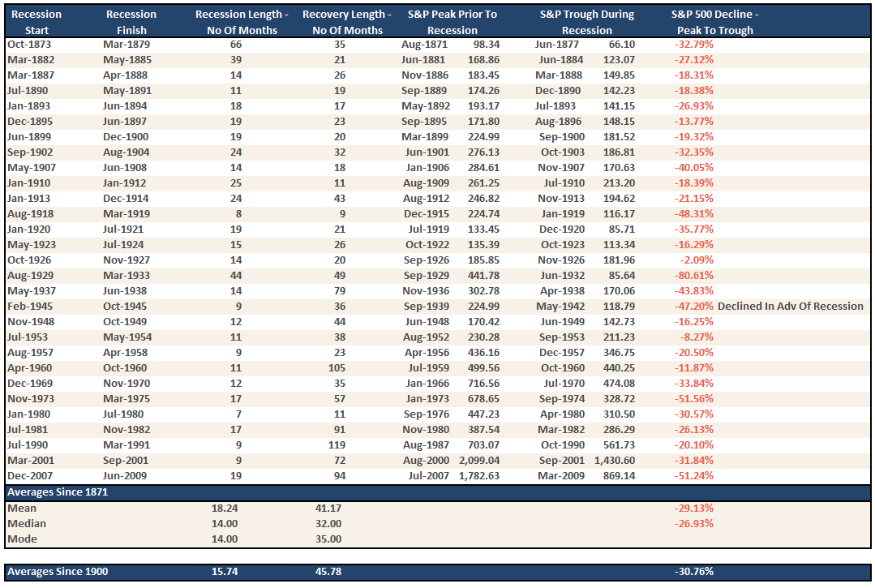Screen dimensions: 875x588
Task: Select the Mode row label
Action: click(22, 539)
